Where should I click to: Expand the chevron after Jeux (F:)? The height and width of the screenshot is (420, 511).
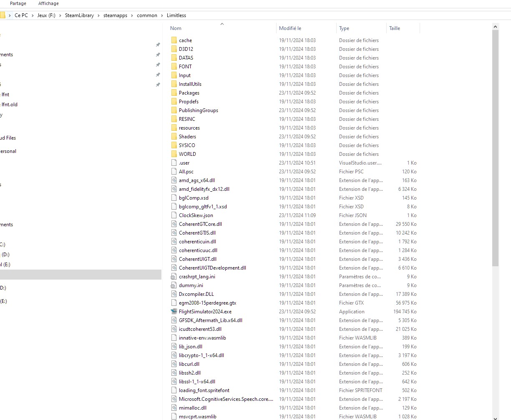(x=60, y=15)
